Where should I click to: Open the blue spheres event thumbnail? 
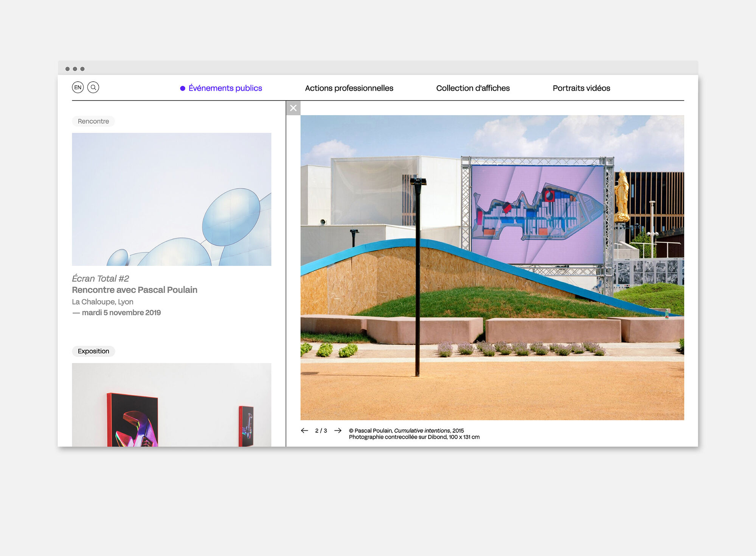171,199
